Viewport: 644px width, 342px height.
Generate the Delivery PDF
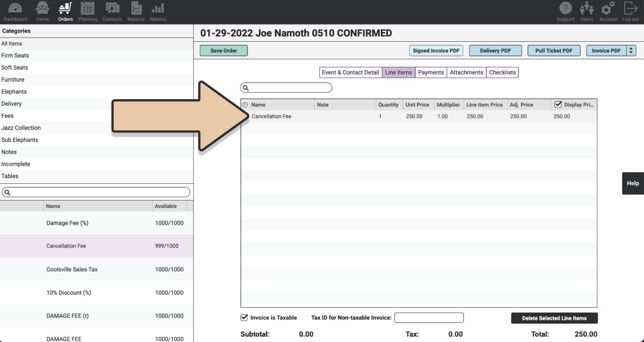[x=495, y=50]
